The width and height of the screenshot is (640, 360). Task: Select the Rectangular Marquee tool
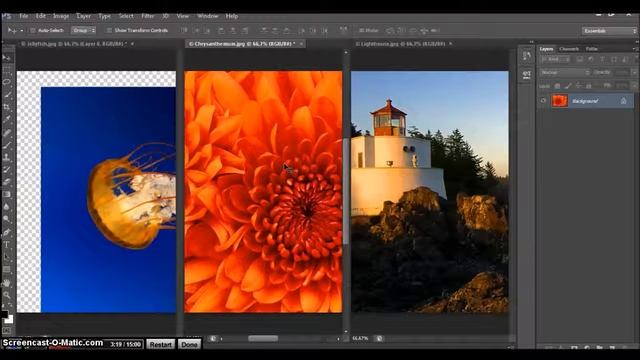click(x=7, y=70)
